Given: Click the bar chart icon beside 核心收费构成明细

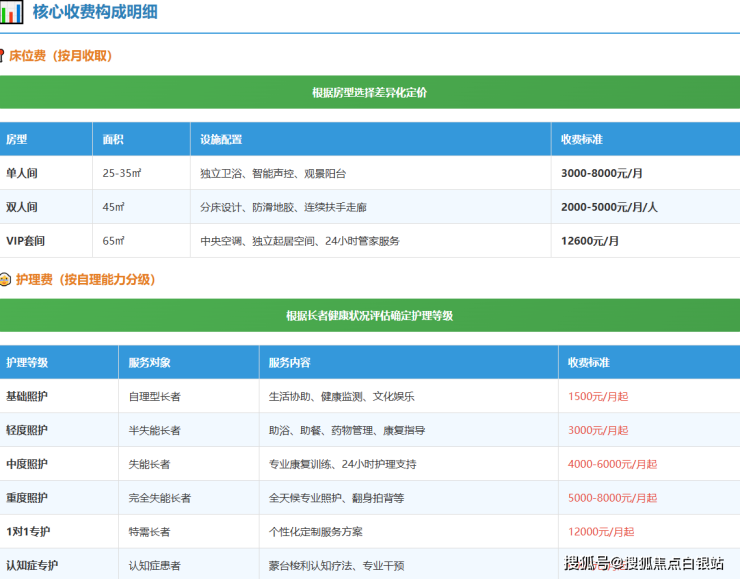Looking at the screenshot, I should tap(12, 13).
